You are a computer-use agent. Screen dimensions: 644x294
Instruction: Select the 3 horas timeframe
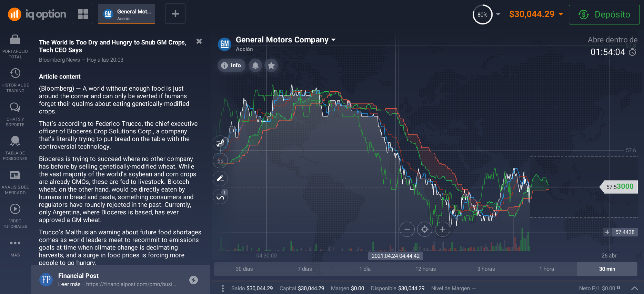point(486,269)
